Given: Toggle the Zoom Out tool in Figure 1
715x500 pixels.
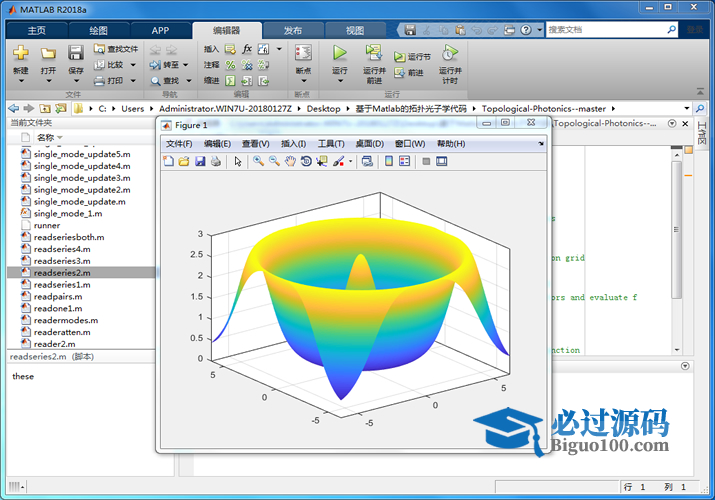Looking at the screenshot, I should pyautogui.click(x=274, y=161).
